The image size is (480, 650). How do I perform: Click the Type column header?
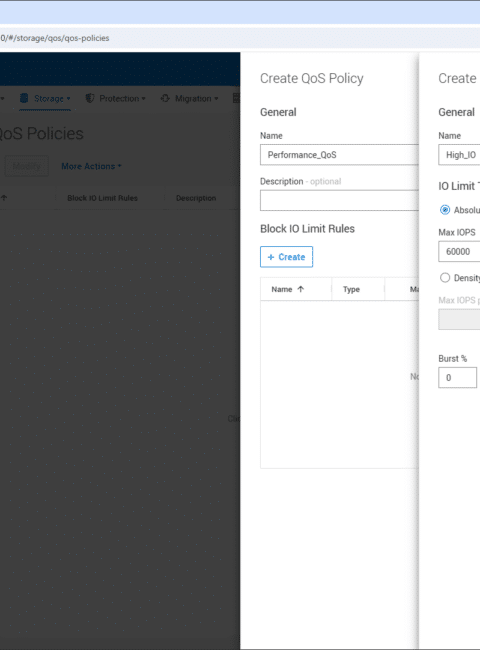351,289
